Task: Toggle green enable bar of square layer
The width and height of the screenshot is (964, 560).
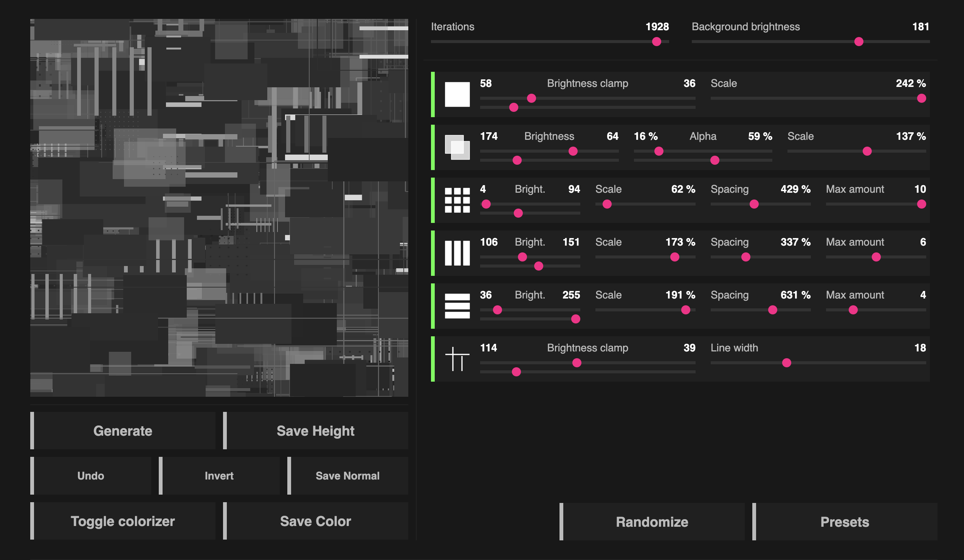Action: click(x=432, y=94)
